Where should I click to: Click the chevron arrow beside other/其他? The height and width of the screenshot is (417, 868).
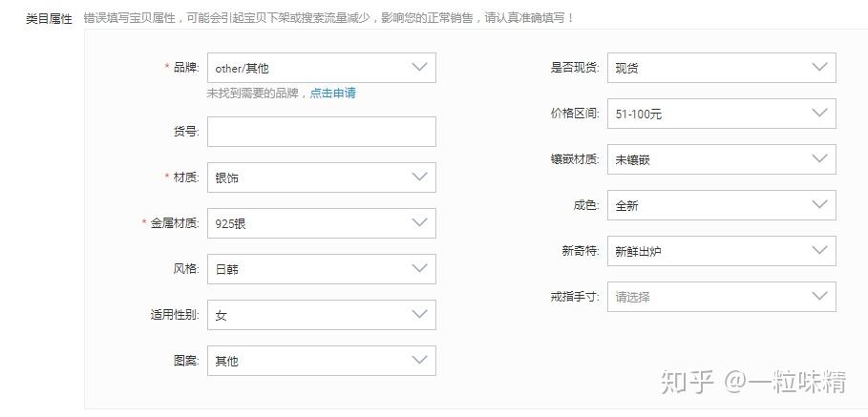[419, 68]
